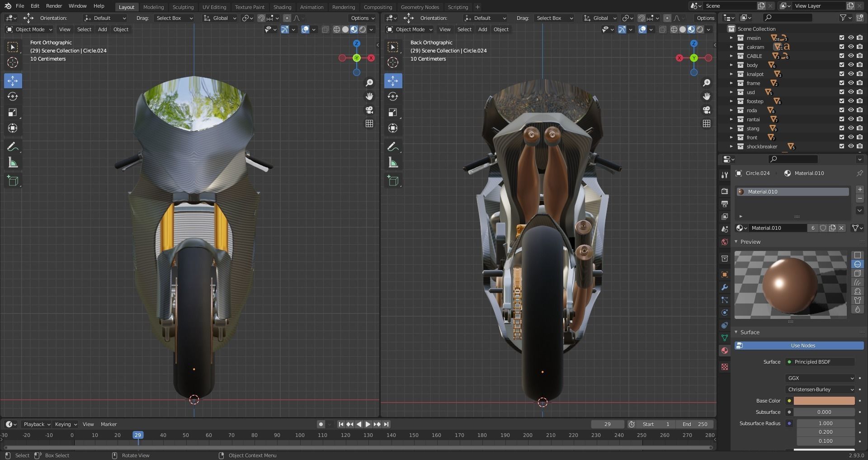Click Options in the left viewport header

362,18
